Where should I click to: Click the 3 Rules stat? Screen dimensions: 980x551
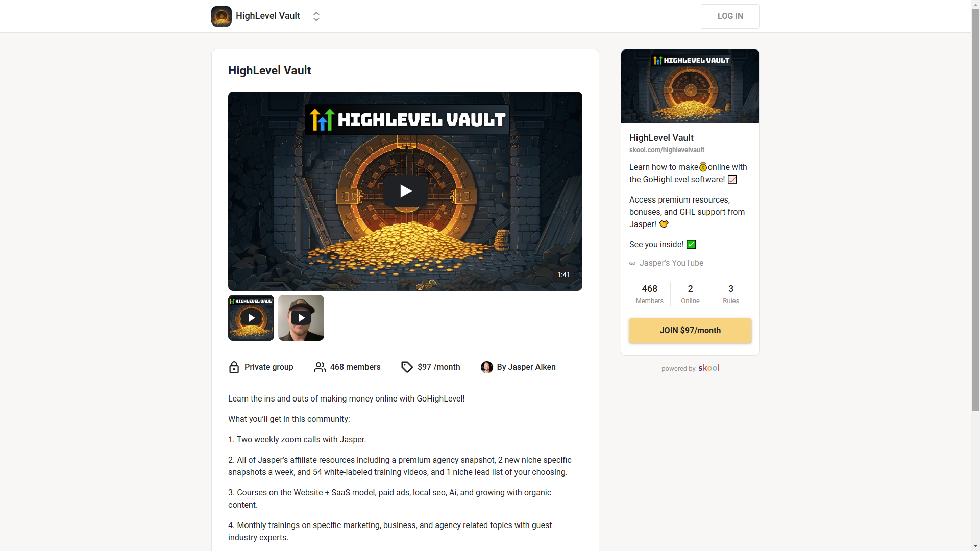731,294
